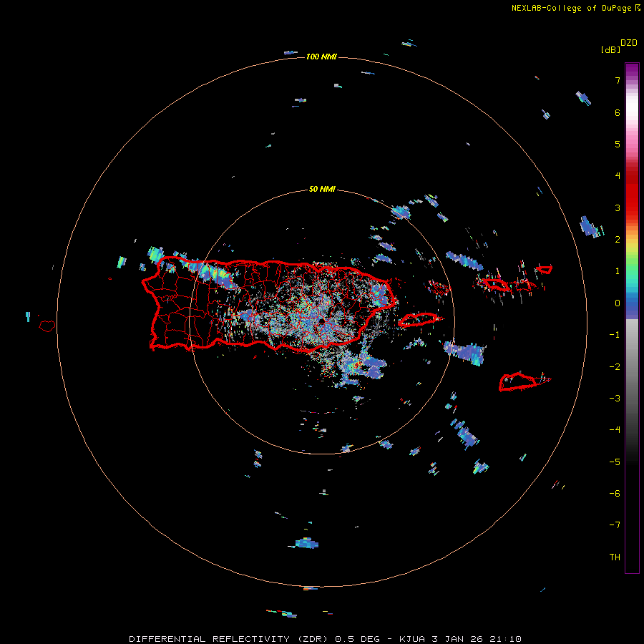The height and width of the screenshot is (644, 644).
Task: Click the Differential Reflectivity title caption
Action: click(326, 639)
